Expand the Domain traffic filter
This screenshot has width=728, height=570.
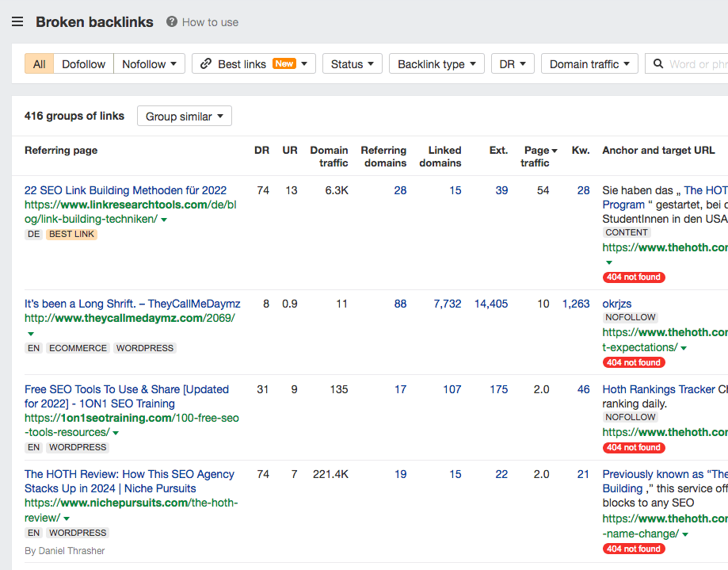pyautogui.click(x=589, y=64)
